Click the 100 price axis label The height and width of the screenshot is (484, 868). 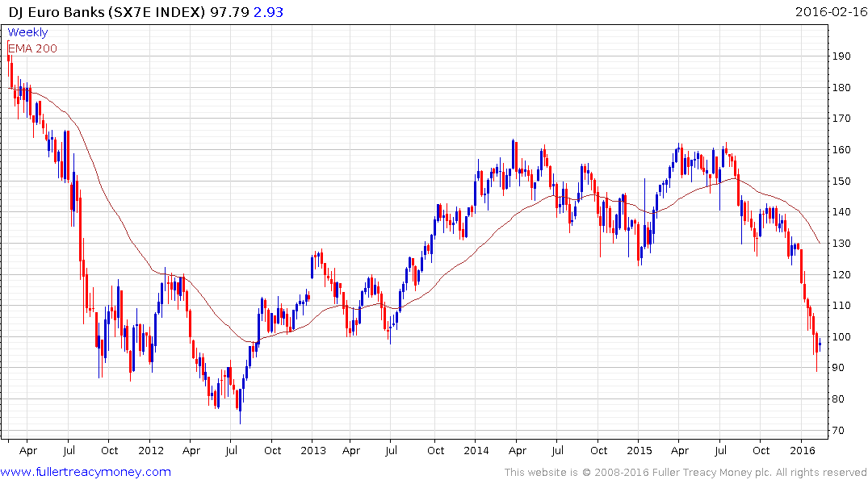click(841, 337)
